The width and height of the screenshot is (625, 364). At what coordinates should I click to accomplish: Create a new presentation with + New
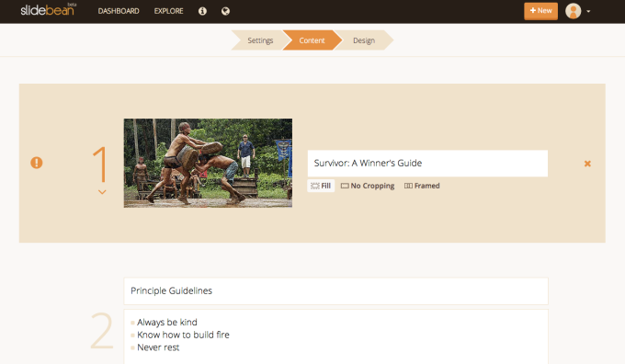point(540,11)
